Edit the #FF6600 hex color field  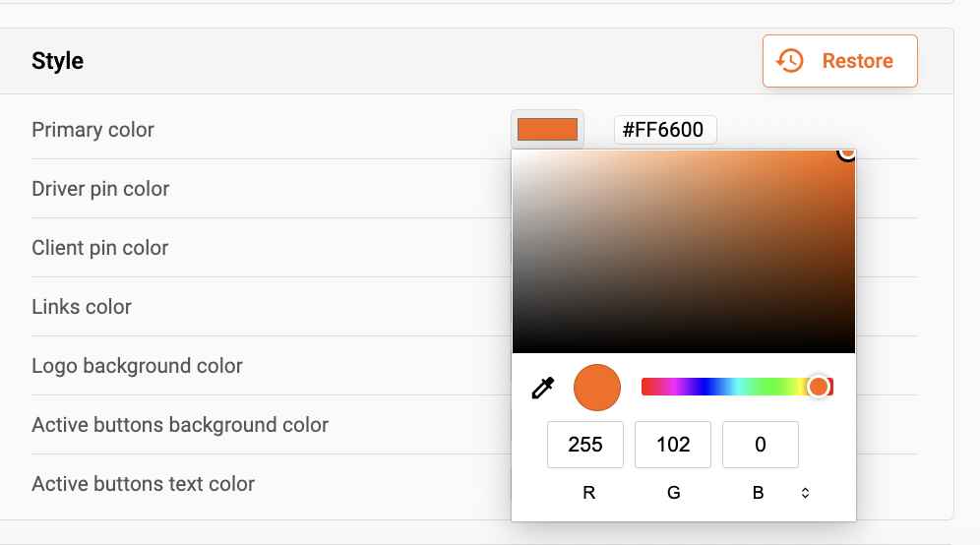coord(665,130)
